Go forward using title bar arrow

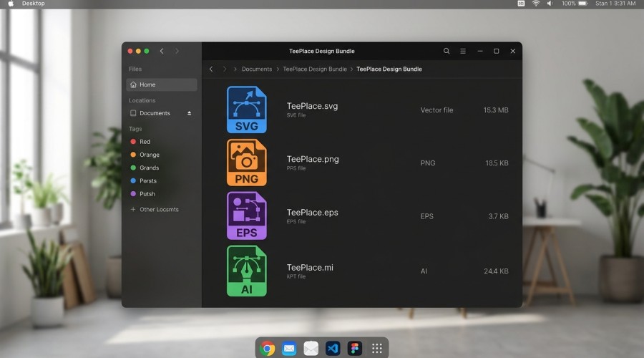pos(177,51)
